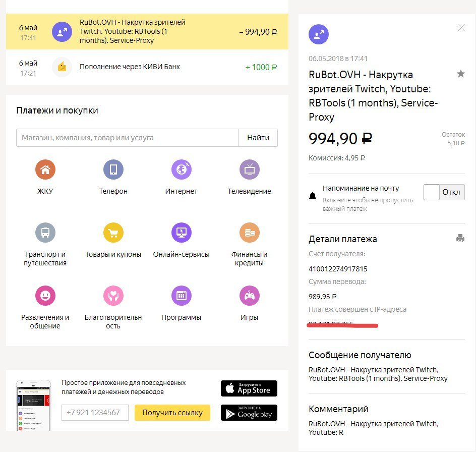Click the phone number input field
Screen dimensions: 476x452
[95, 412]
